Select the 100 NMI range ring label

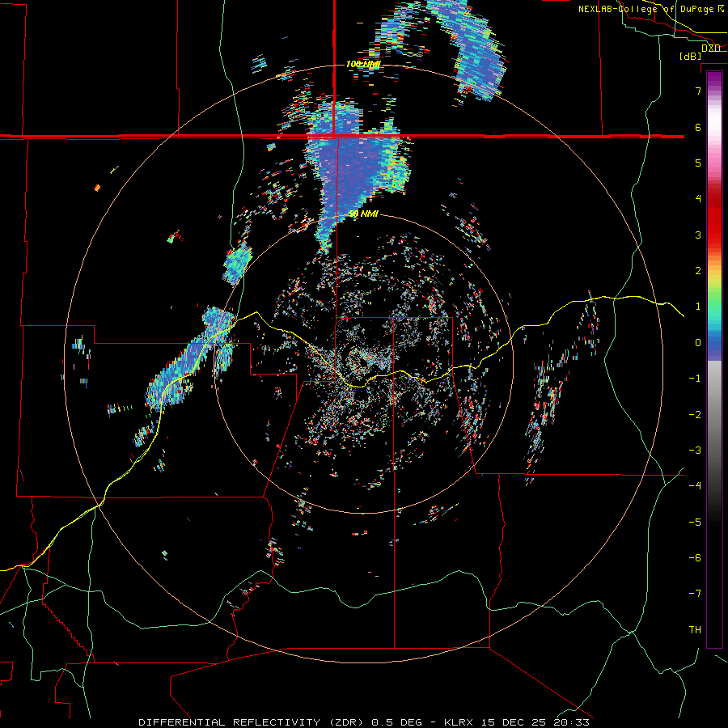click(x=363, y=64)
